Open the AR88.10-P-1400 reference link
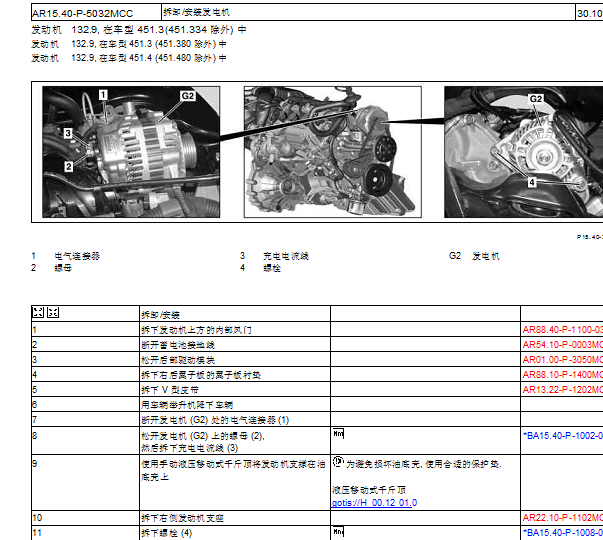Image resolution: width=603 pixels, height=540 pixels. [563, 375]
